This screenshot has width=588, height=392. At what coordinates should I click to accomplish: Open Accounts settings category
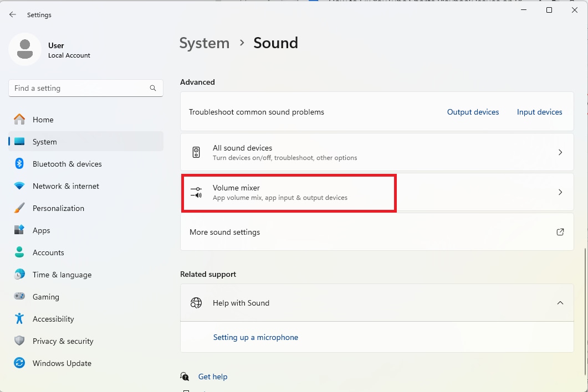(x=86, y=252)
